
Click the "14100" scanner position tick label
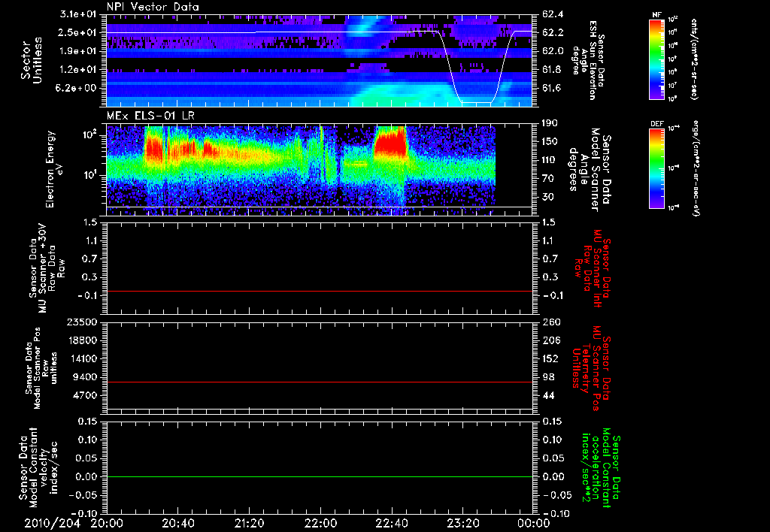tap(82, 358)
